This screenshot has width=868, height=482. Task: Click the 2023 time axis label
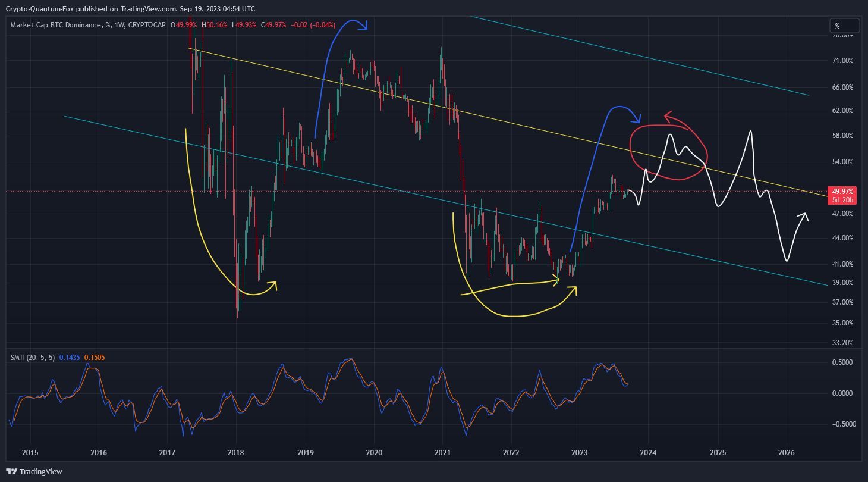(x=580, y=452)
